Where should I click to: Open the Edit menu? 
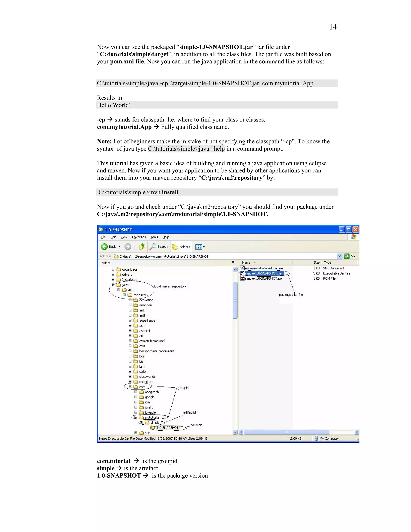113,237
